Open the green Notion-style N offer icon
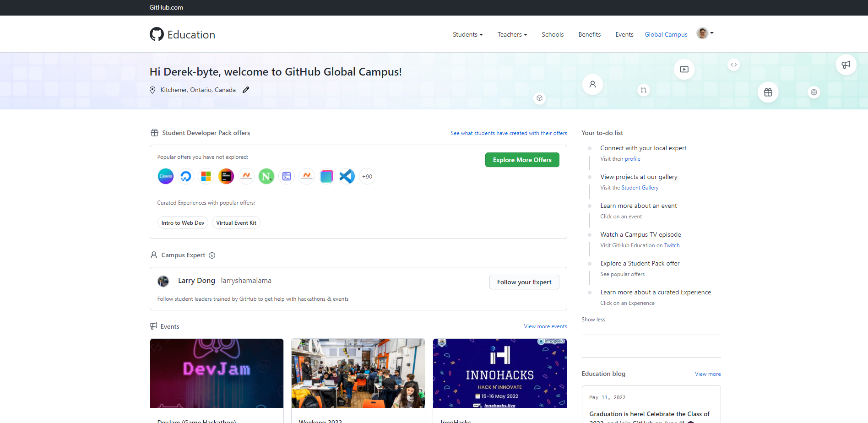Image resolution: width=868 pixels, height=423 pixels. tap(266, 176)
